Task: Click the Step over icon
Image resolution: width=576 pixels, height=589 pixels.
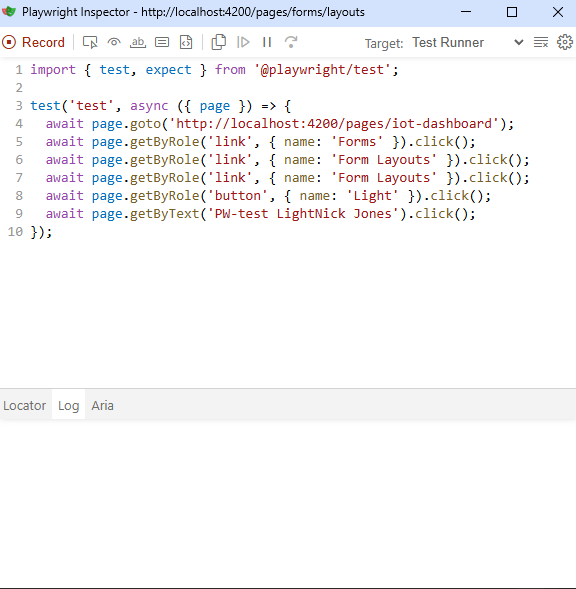Action: pos(291,42)
